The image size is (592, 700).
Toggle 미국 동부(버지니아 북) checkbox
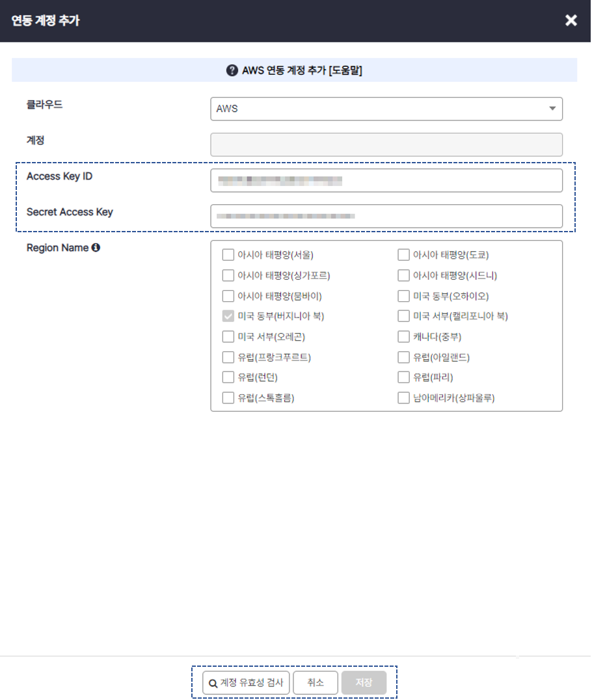(x=228, y=316)
